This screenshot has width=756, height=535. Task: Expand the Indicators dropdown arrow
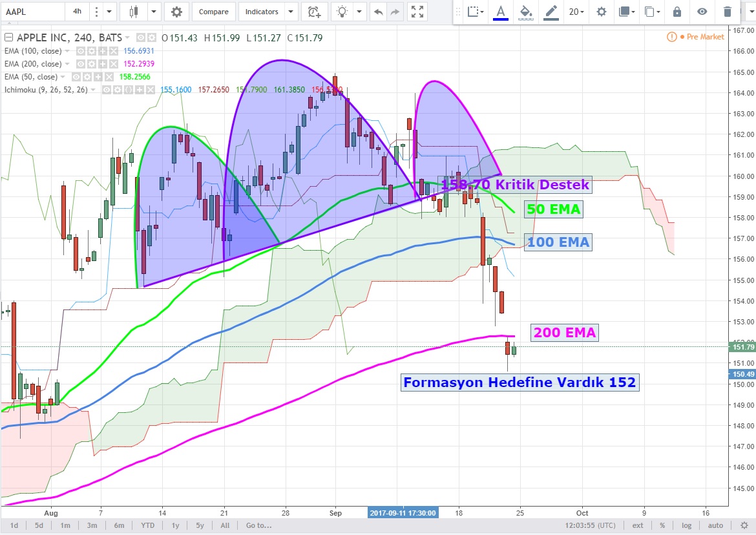coord(291,12)
